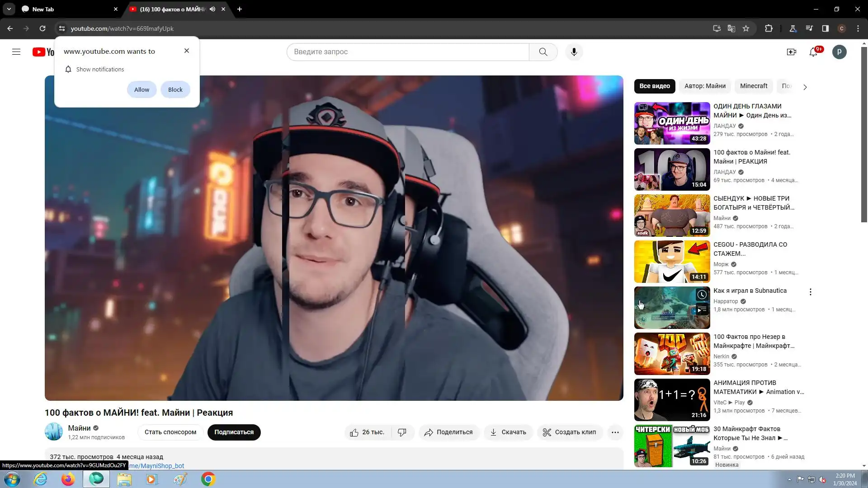
Task: Open the tab search dropdown arrow
Action: pyautogui.click(x=9, y=9)
